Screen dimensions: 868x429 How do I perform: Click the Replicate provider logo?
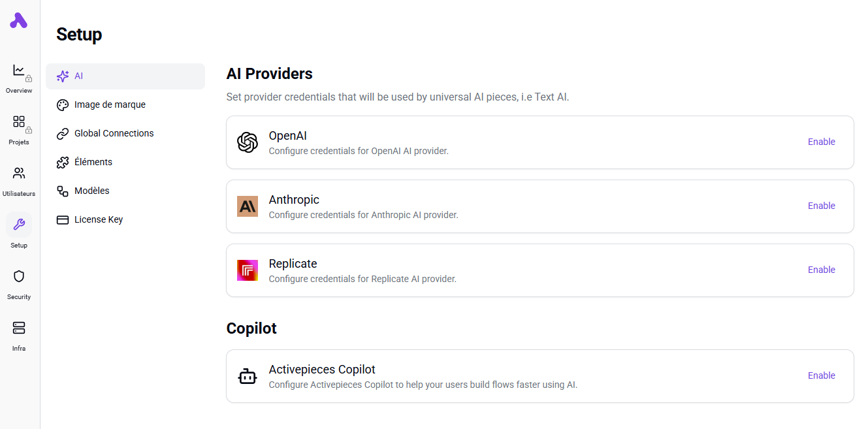(248, 270)
